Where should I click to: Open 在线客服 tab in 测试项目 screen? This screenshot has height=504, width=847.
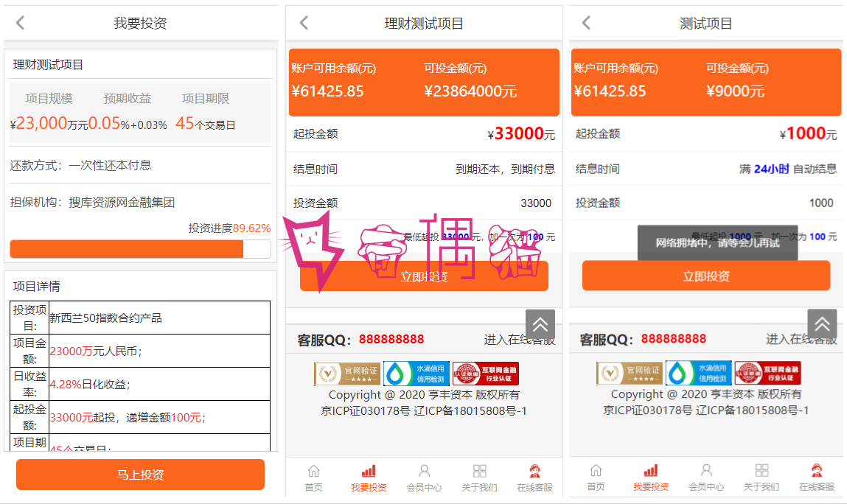coord(817,478)
